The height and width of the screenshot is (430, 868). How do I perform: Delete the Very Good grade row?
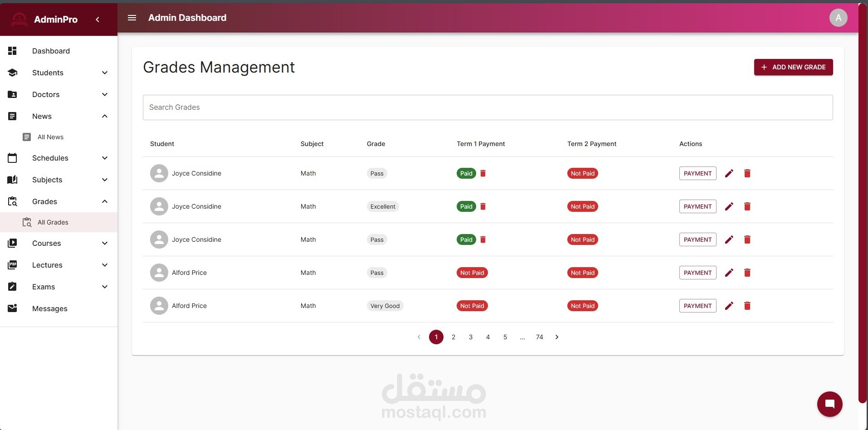pos(747,306)
